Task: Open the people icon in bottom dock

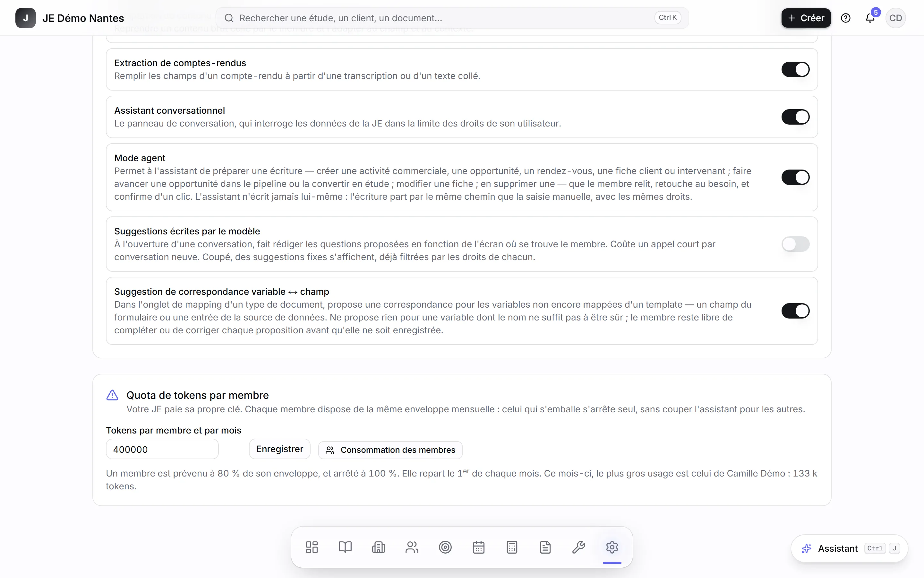Action: (412, 547)
